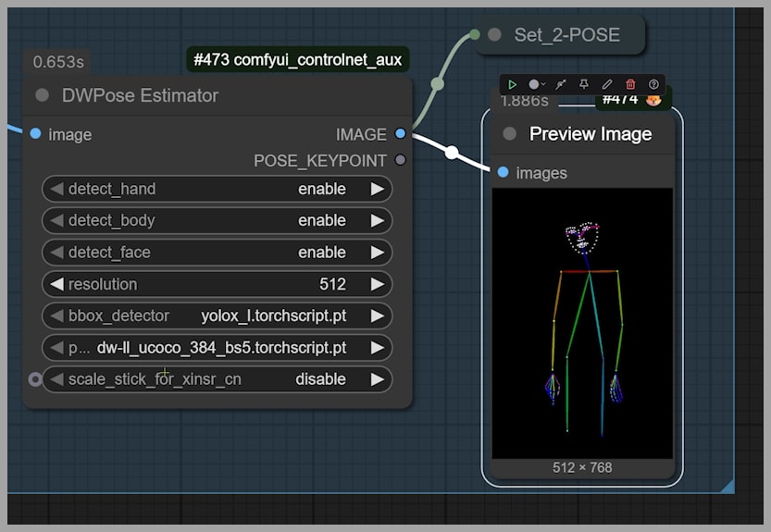This screenshot has height=532, width=771.
Task: Increase resolution with the right arrow
Action: tap(377, 284)
